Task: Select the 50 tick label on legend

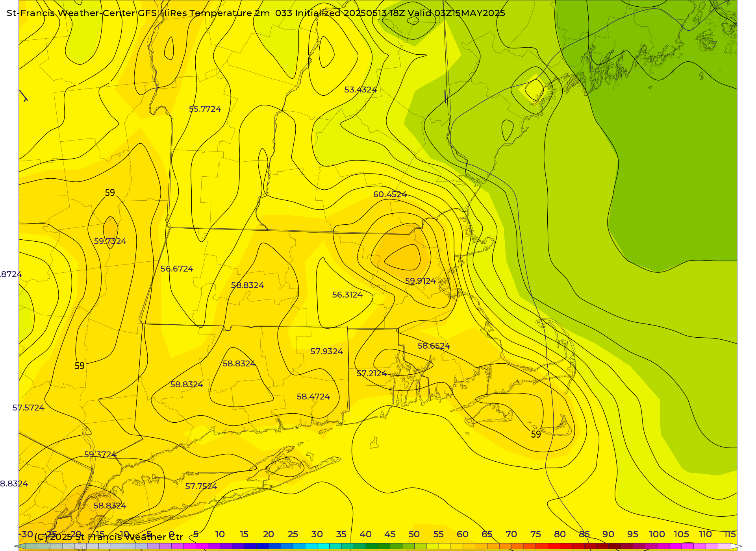Action: click(x=414, y=534)
